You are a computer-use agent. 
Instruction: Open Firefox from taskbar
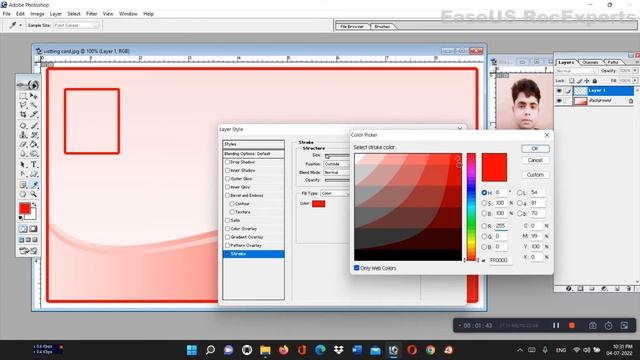click(x=284, y=350)
